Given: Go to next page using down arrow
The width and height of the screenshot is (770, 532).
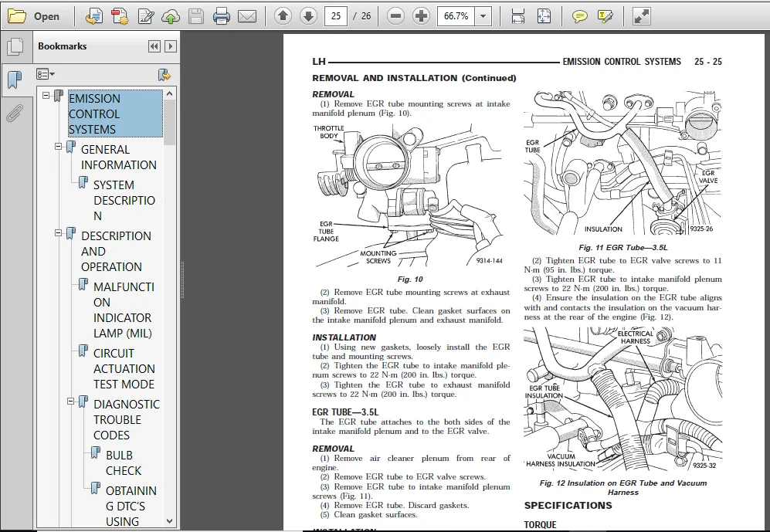Looking at the screenshot, I should tap(308, 16).
